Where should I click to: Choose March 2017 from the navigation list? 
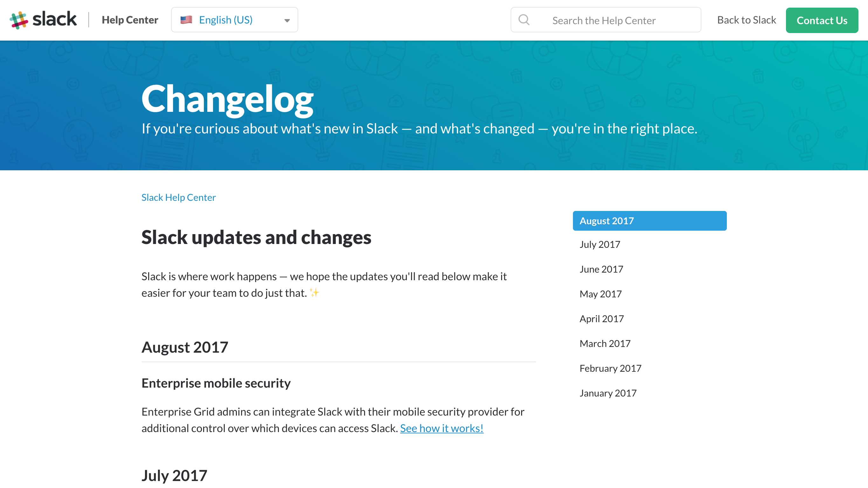pyautogui.click(x=605, y=343)
